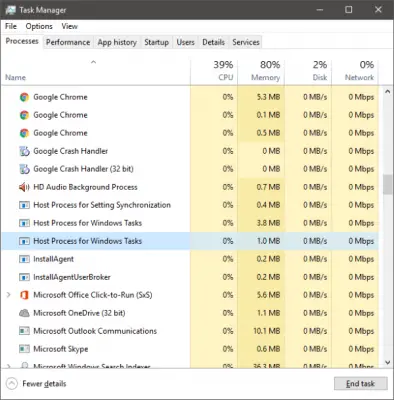Click the 0.6 MB memory value
Screen dimensions: 394x400
(x=268, y=349)
